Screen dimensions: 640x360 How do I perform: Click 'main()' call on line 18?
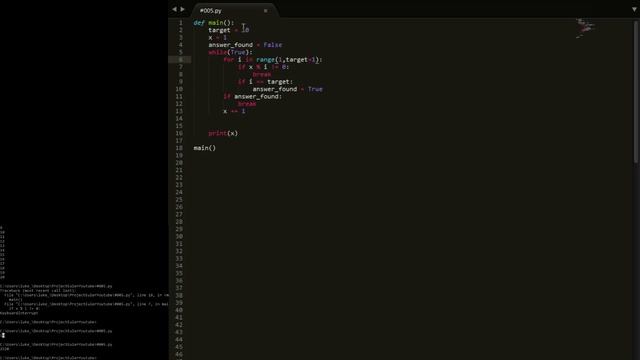204,148
